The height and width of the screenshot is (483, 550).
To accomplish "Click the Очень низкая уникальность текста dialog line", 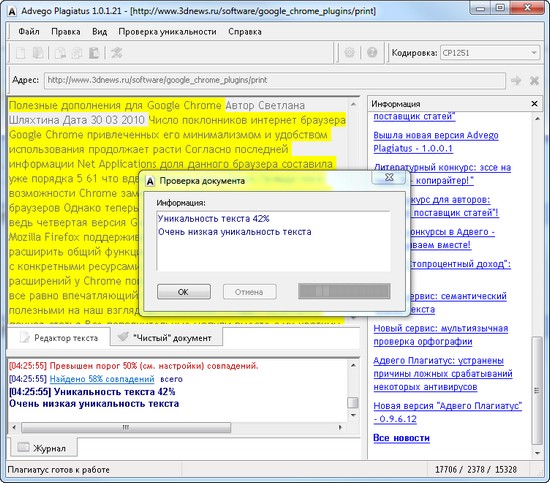I will pos(235,232).
